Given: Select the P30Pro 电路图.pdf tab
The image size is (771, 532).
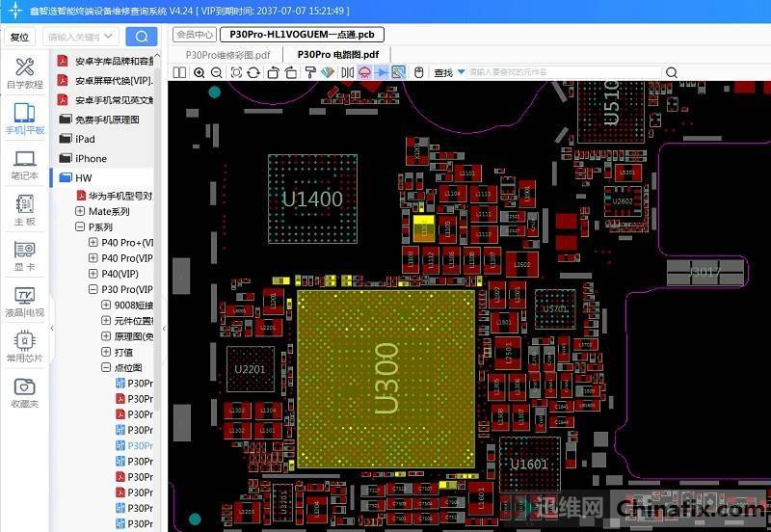Looking at the screenshot, I should tap(337, 54).
